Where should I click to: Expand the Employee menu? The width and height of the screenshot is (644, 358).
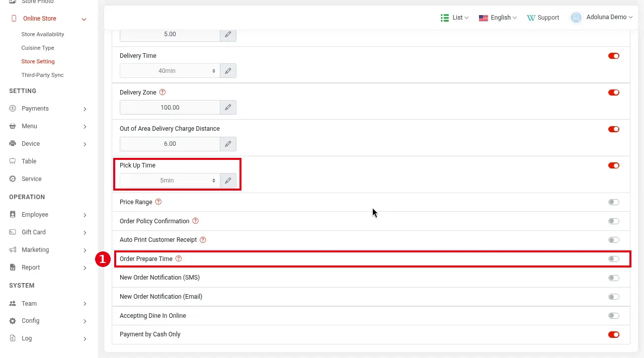[85, 215]
